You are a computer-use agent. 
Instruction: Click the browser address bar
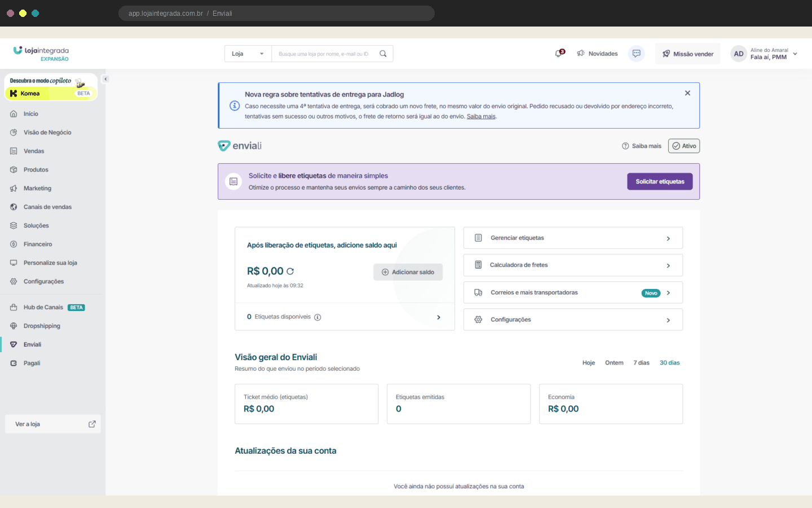tap(276, 14)
